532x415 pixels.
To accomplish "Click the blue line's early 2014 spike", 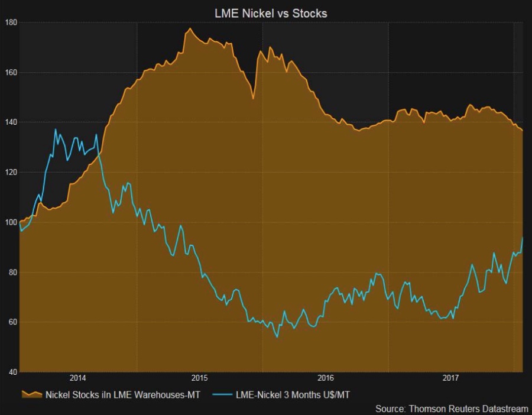I will (57, 128).
